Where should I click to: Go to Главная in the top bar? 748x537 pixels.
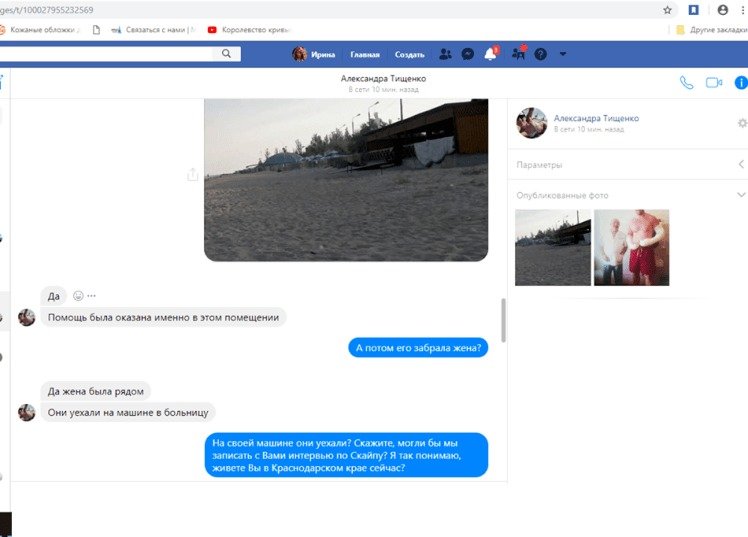coord(365,54)
